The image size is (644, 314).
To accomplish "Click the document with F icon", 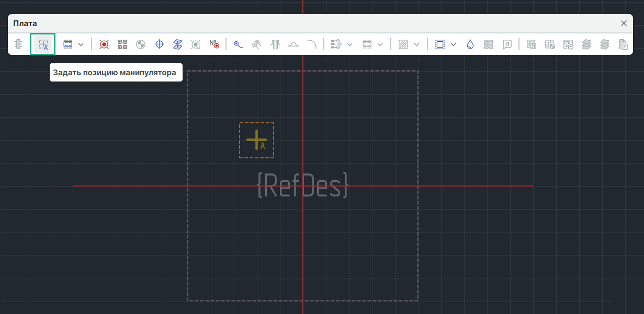I will pyautogui.click(x=623, y=44).
